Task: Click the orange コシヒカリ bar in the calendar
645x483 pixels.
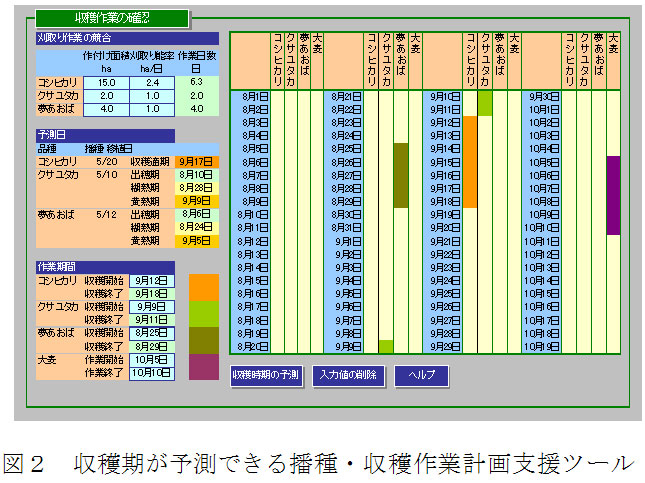Action: coord(470,160)
